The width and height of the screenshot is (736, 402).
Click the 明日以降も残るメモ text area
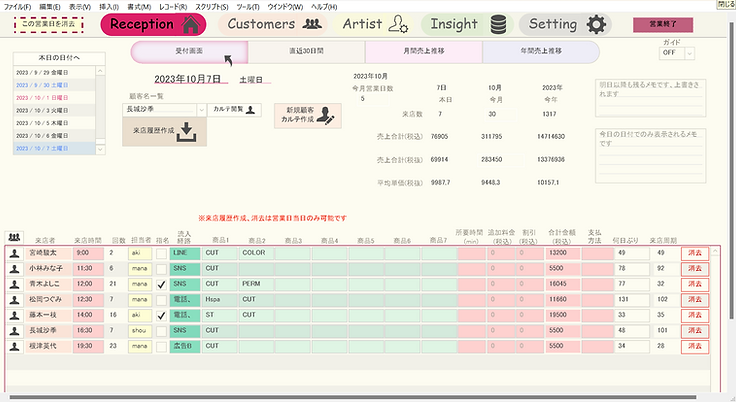click(x=650, y=98)
